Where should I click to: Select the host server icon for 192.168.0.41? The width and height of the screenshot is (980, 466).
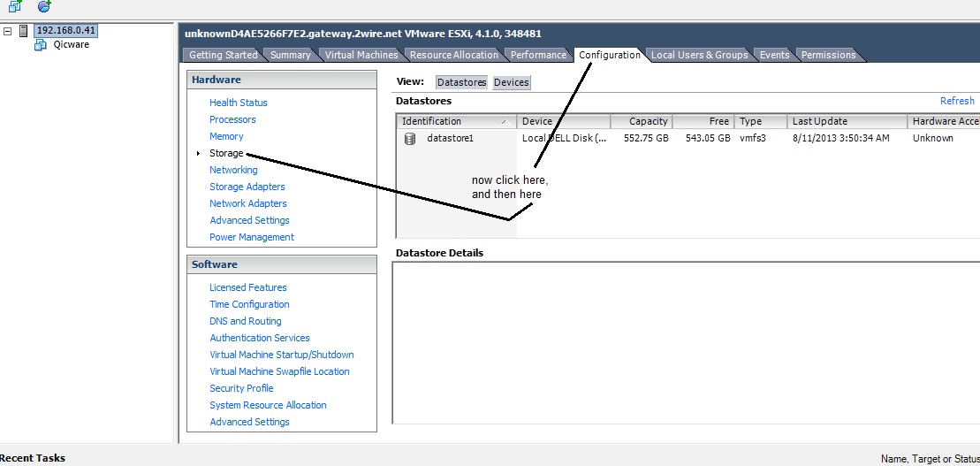[24, 31]
